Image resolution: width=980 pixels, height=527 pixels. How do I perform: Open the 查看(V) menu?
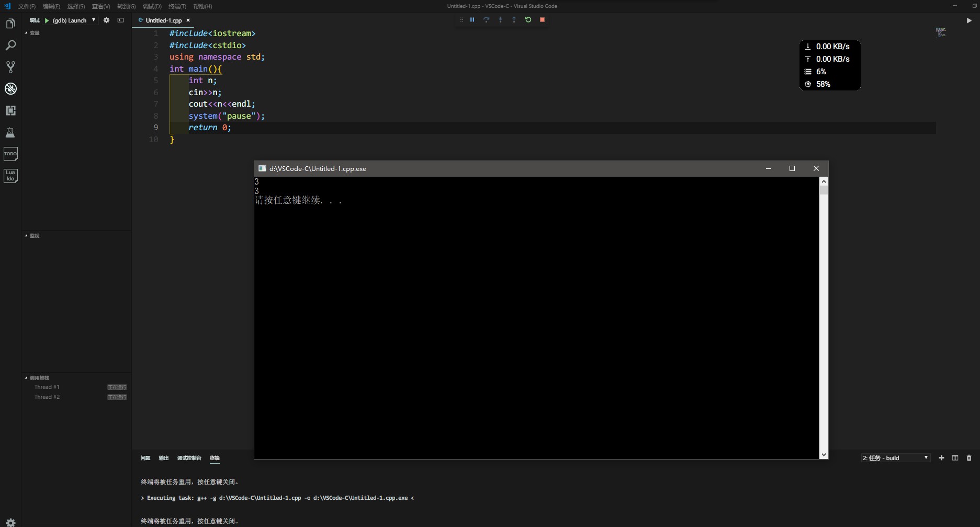[101, 6]
